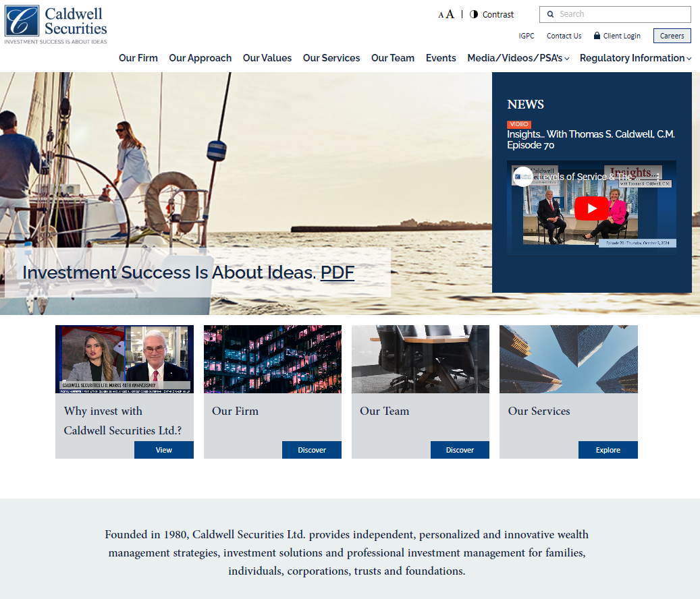Open the Events menu item

tap(441, 58)
